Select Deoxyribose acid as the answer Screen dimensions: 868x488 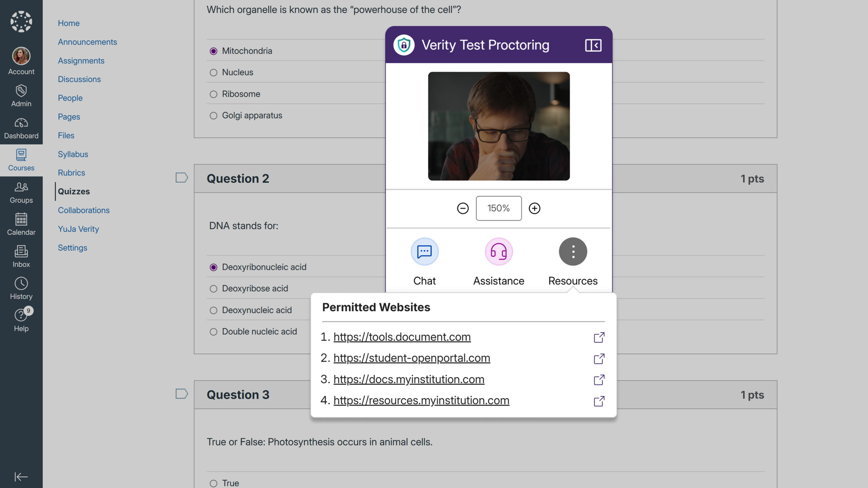click(x=213, y=289)
